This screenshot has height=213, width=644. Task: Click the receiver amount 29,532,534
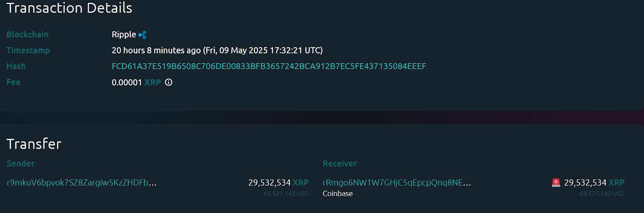pos(585,183)
